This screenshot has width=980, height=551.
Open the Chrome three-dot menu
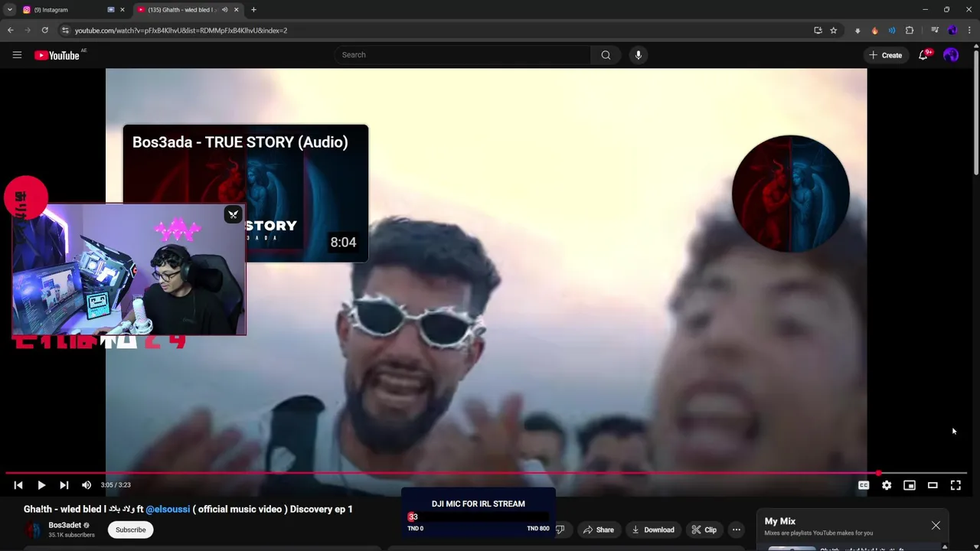tap(969, 31)
